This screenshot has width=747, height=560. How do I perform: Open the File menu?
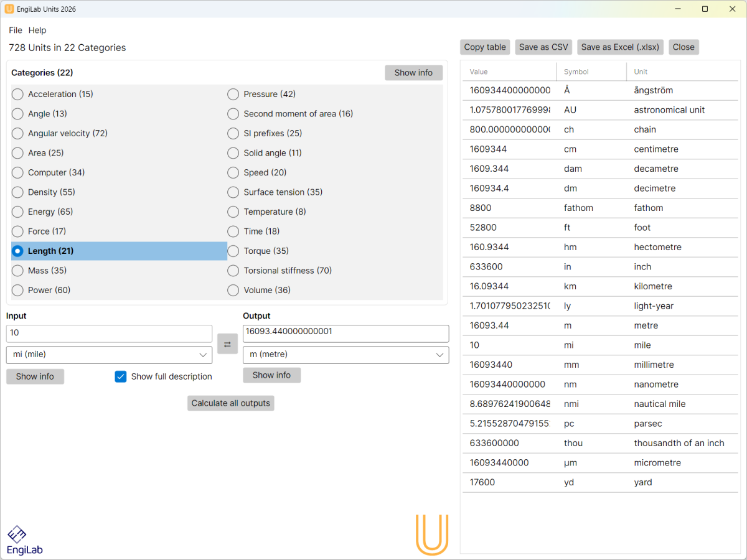click(15, 30)
